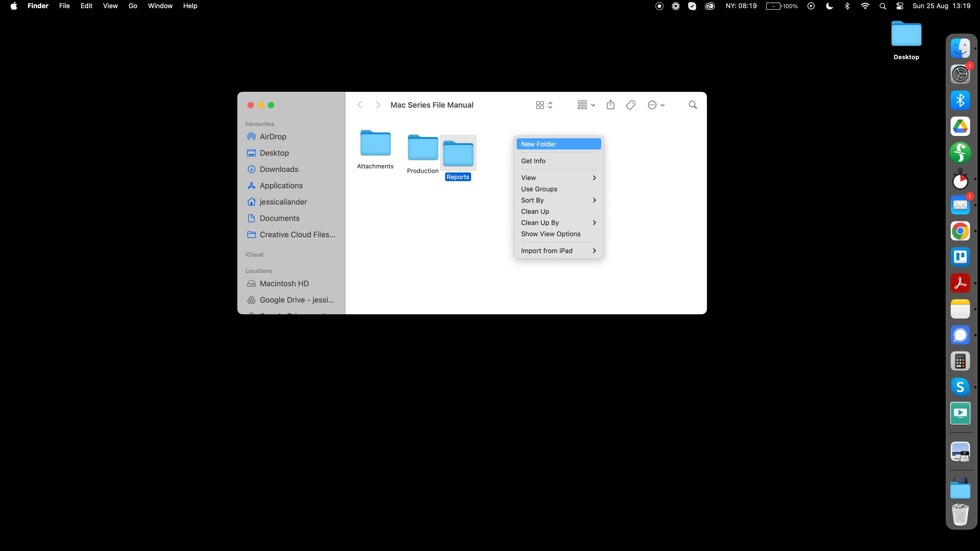Click the Finder back arrow

[x=360, y=105]
